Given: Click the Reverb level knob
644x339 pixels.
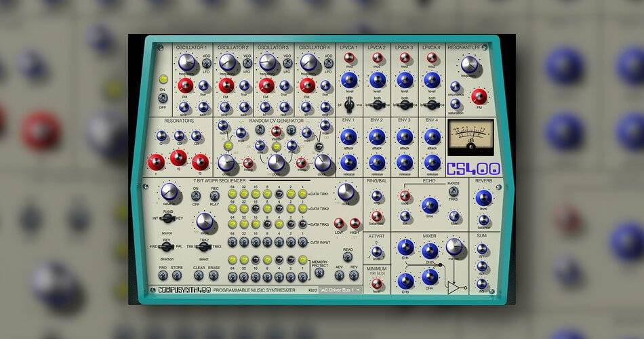Looking at the screenshot, I should [x=483, y=198].
